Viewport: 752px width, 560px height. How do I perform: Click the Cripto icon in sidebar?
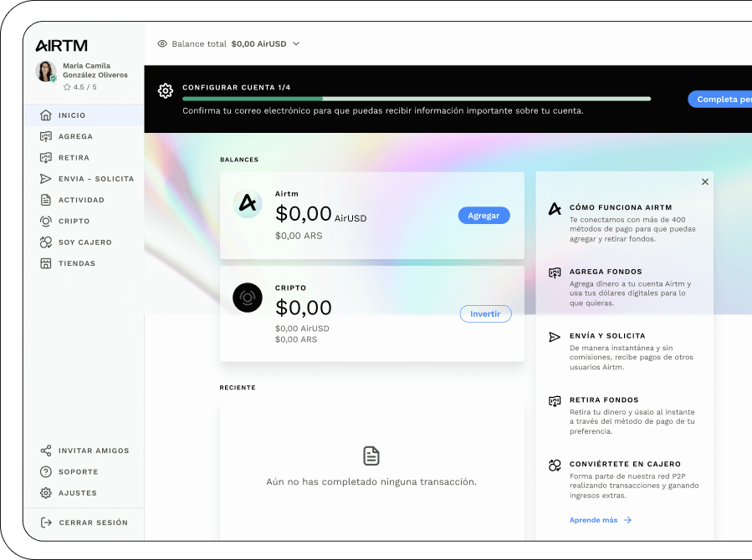(x=46, y=221)
